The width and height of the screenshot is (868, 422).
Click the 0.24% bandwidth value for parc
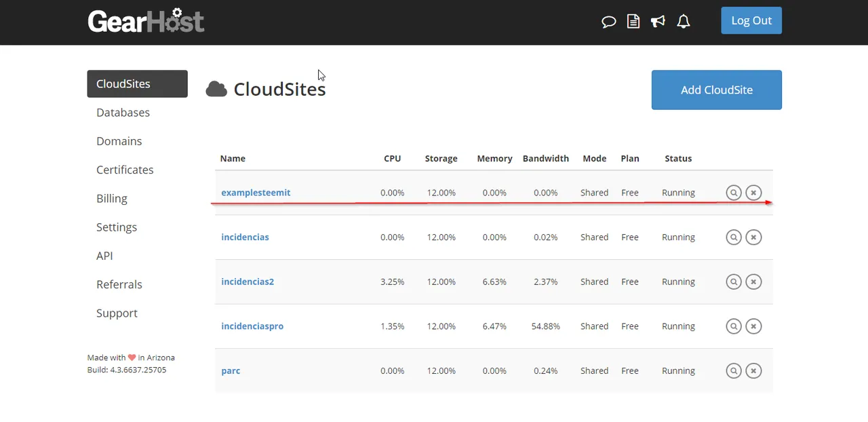(546, 371)
